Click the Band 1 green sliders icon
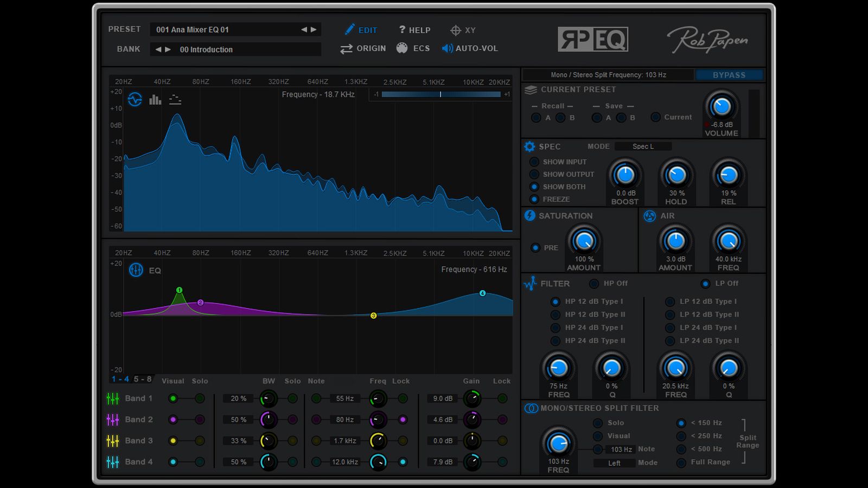The height and width of the screenshot is (488, 868). (x=113, y=399)
